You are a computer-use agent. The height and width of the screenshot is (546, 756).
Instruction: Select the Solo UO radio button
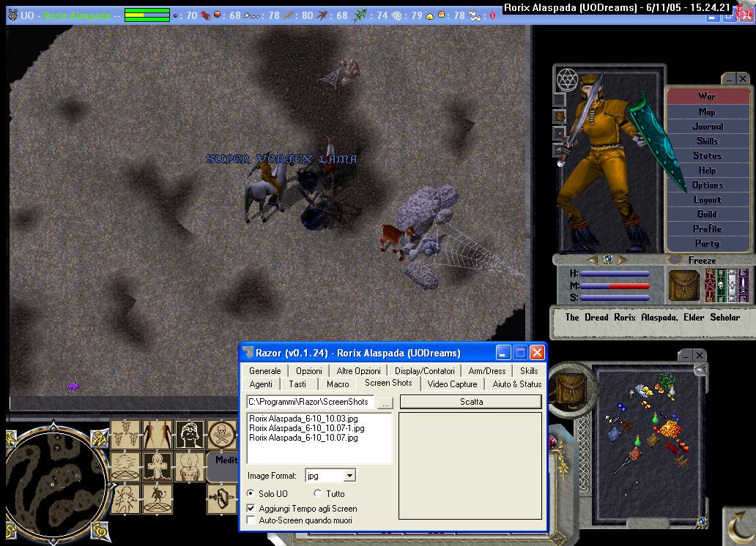click(x=251, y=493)
